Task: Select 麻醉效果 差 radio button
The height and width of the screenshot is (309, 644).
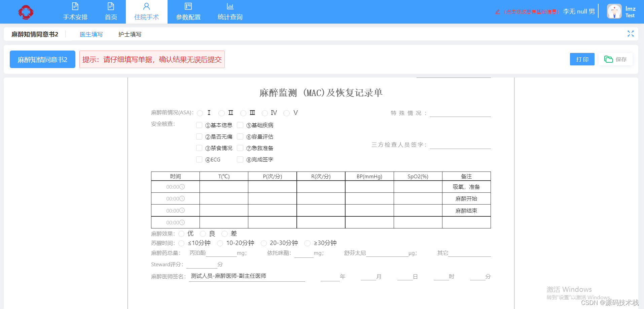Action: [x=224, y=234]
